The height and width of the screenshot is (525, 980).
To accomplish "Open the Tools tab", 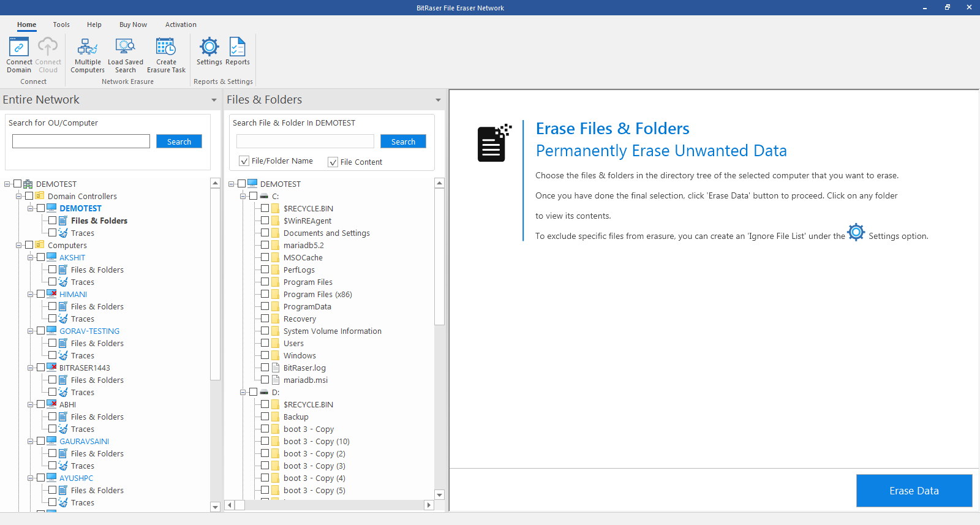I will 61,25.
